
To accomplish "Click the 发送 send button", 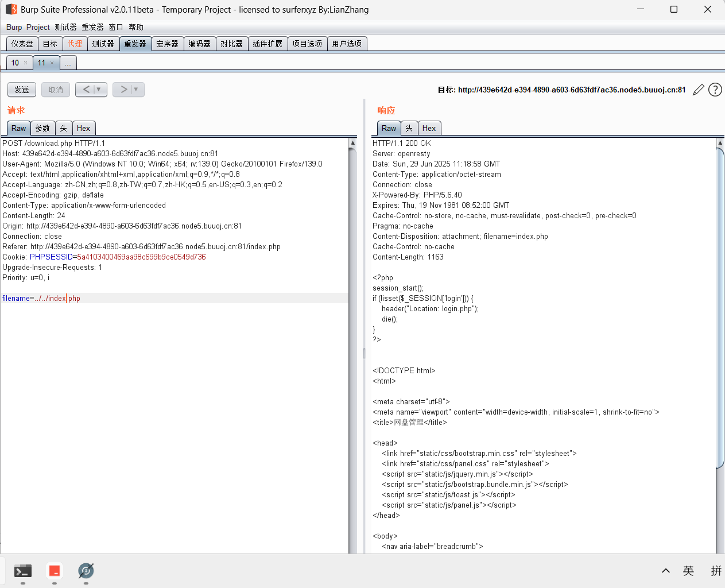I will (22, 90).
